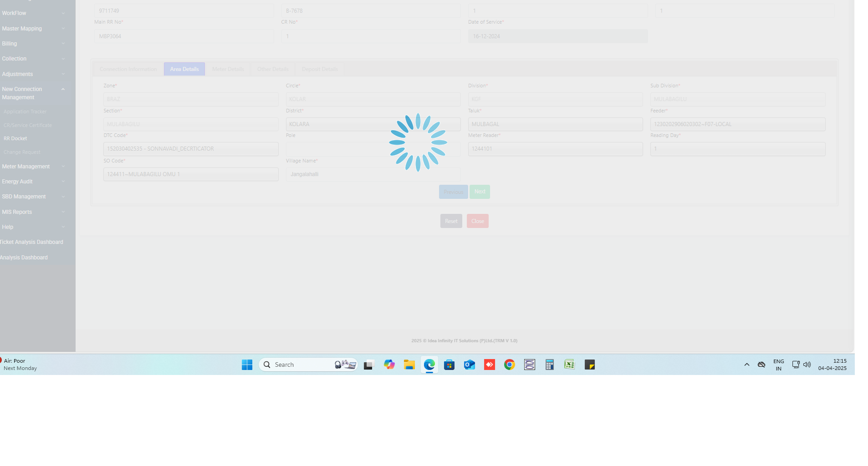The image size is (868, 466).
Task: Open the Change Request submenu item
Action: (x=22, y=152)
